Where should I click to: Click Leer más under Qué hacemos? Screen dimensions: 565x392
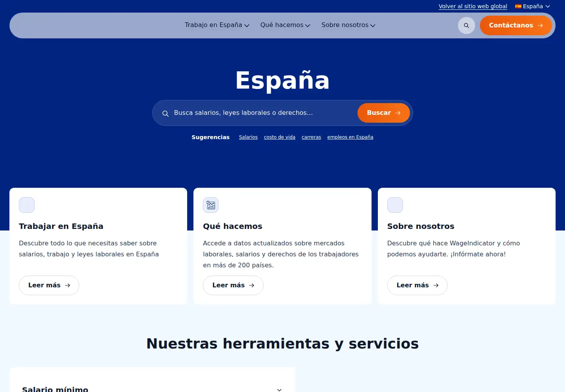pos(233,285)
